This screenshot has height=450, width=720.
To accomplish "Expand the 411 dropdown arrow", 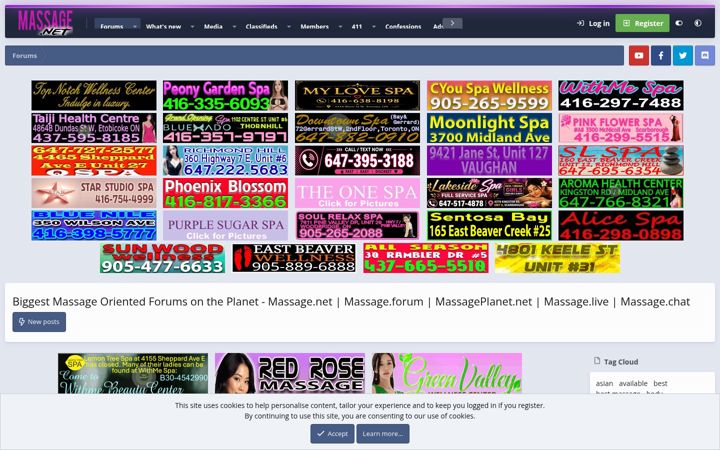I will point(374,27).
